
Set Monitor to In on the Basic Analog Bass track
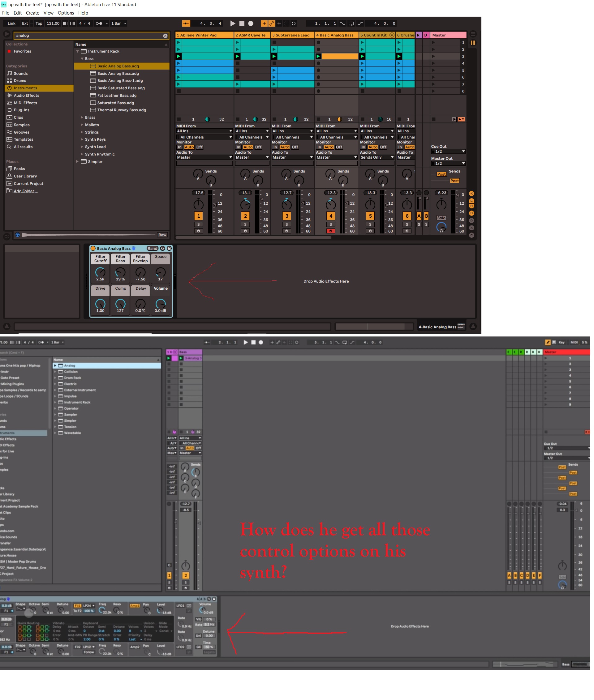click(320, 147)
